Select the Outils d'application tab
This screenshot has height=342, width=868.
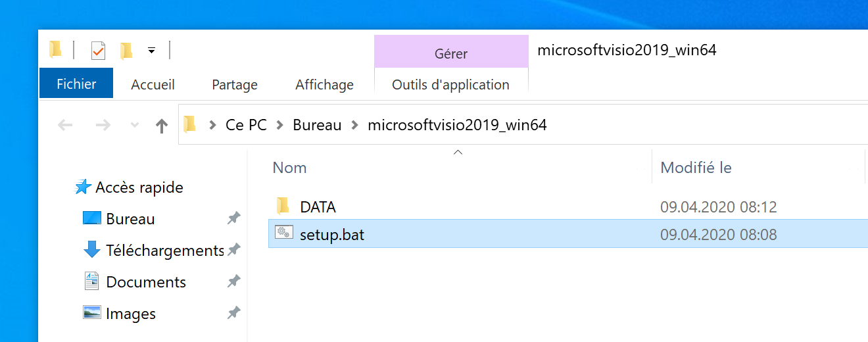450,85
